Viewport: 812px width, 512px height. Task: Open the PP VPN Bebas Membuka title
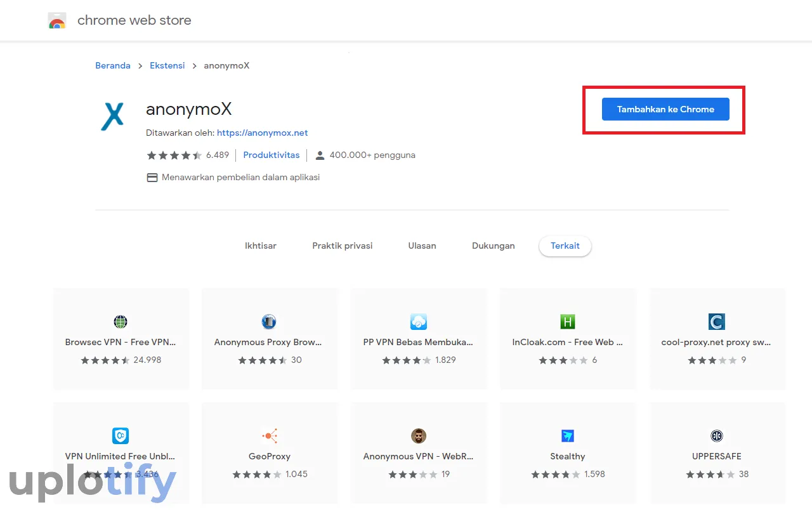[418, 343]
